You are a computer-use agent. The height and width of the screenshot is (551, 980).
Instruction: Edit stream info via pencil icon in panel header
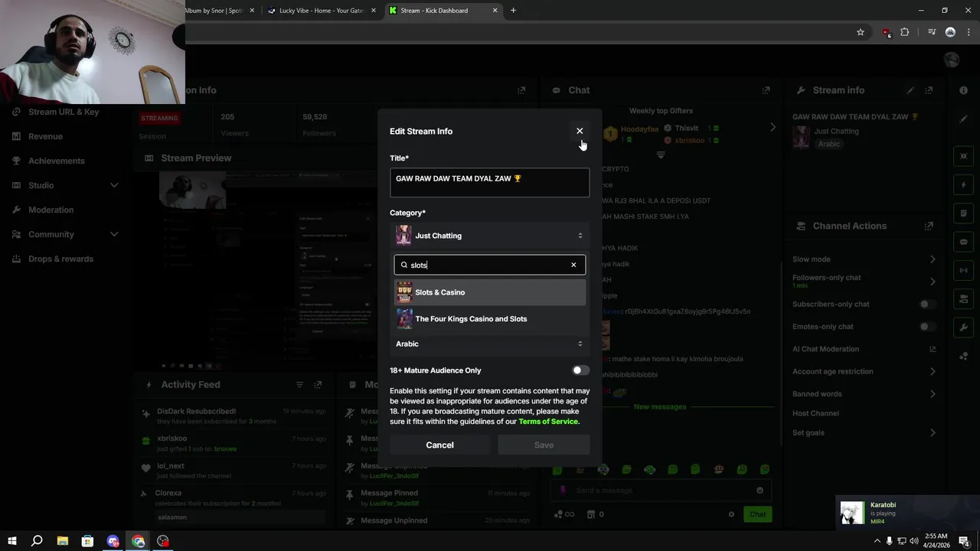tap(910, 90)
